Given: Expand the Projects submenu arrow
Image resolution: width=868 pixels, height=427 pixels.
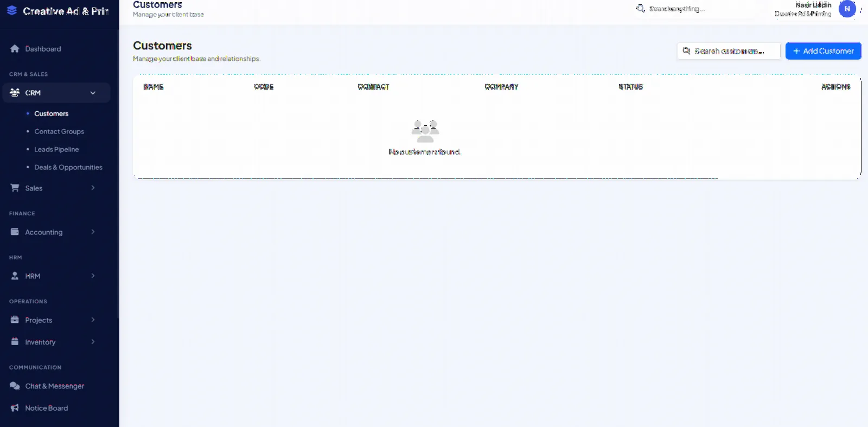Looking at the screenshot, I should (x=93, y=320).
